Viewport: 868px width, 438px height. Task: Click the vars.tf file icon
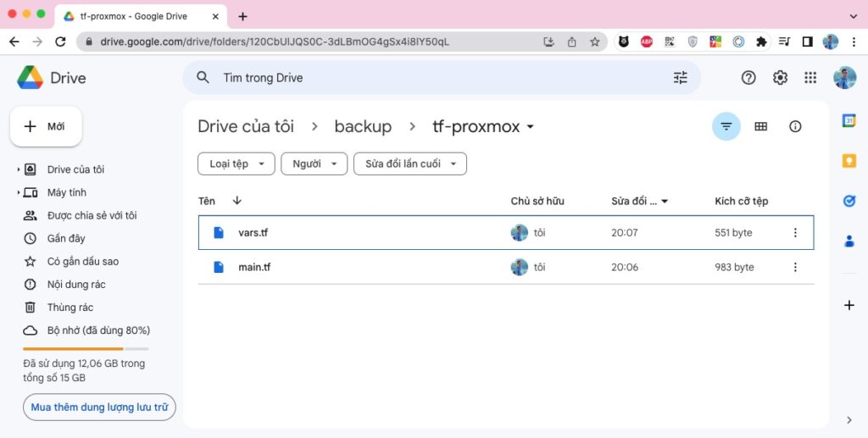pos(219,233)
